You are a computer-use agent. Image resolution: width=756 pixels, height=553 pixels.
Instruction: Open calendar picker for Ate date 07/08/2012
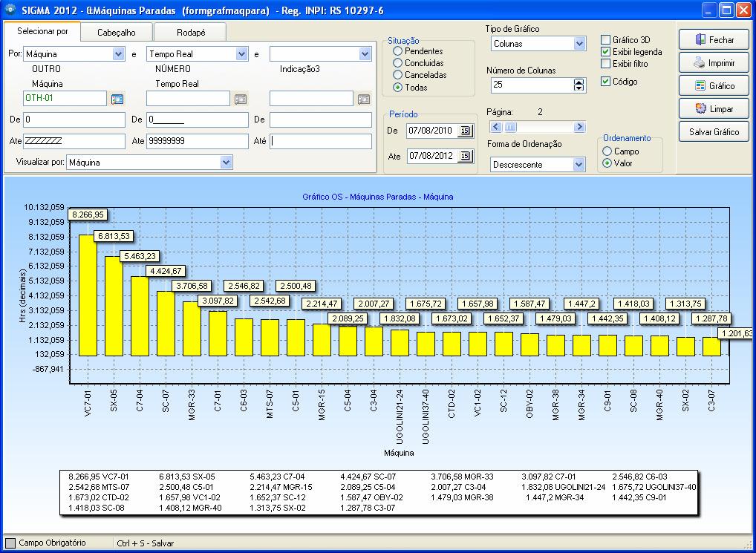tap(465, 156)
